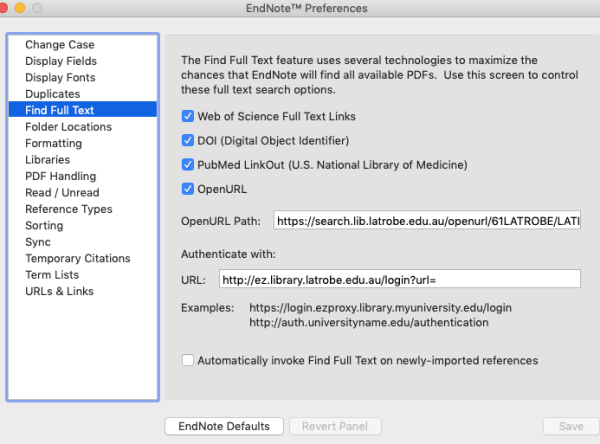Click the auth.universityname example URL text
This screenshot has width=600, height=444.
(x=369, y=322)
